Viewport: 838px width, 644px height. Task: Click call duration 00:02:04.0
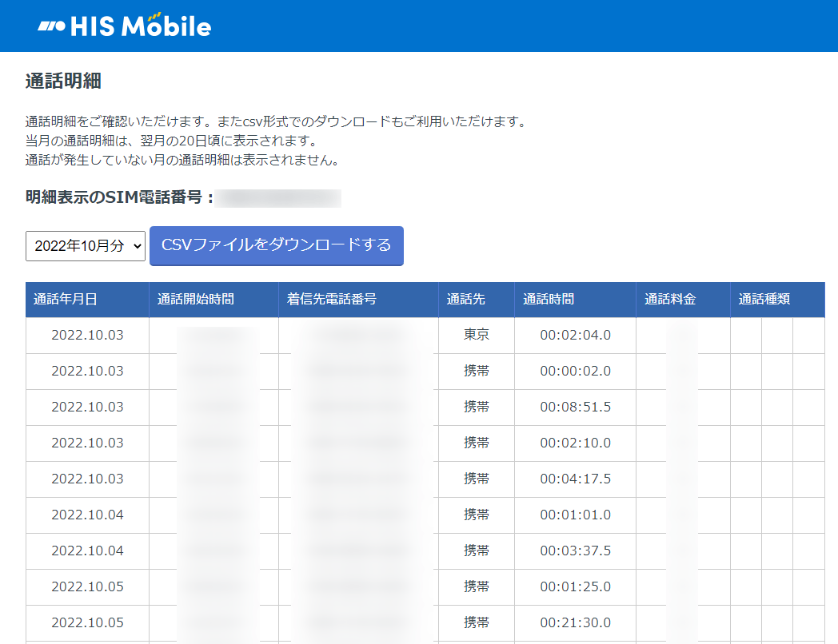tap(575, 335)
